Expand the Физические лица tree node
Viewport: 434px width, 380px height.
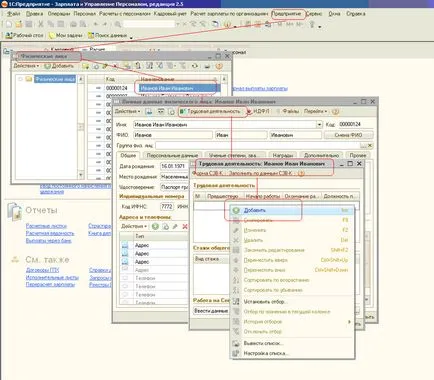click(x=21, y=79)
